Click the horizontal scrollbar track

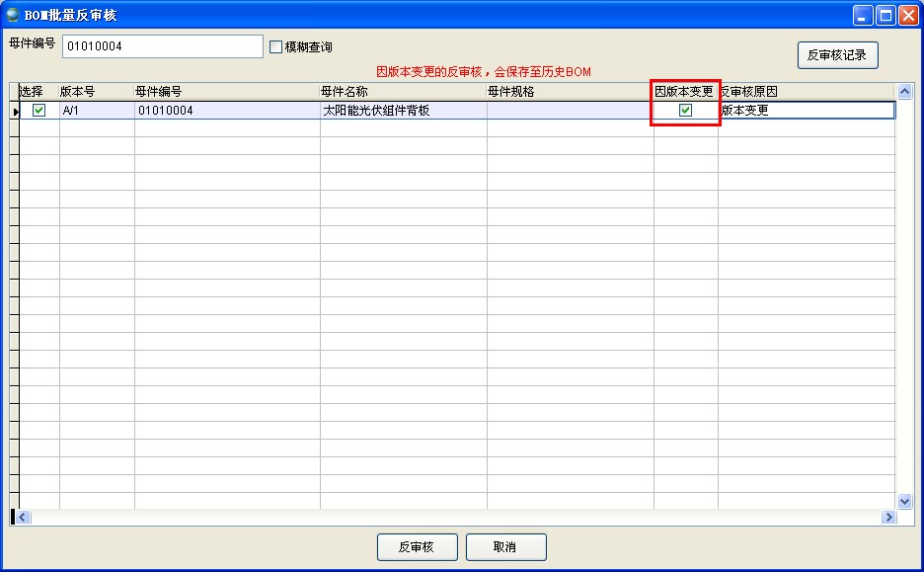[454, 517]
